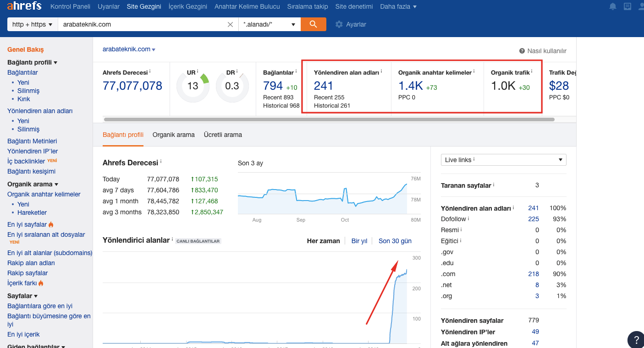Select the Her zaman chart range

(x=324, y=241)
